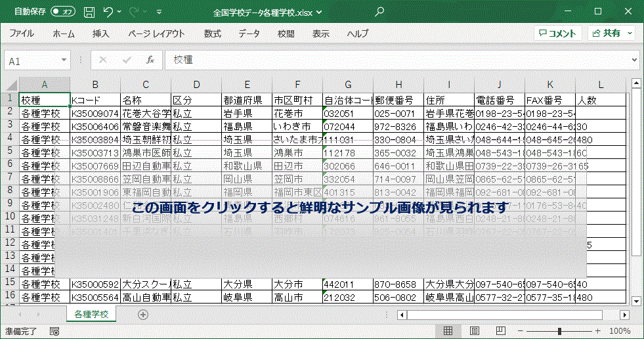Click the macro record icon in status bar
The width and height of the screenshot is (644, 339).
(x=54, y=331)
